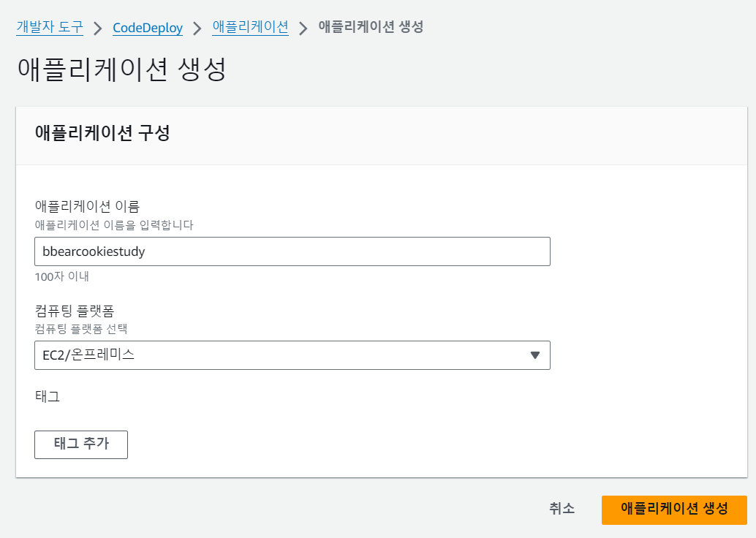756x538 pixels.
Task: Click the 태그 section label
Action: (x=47, y=397)
